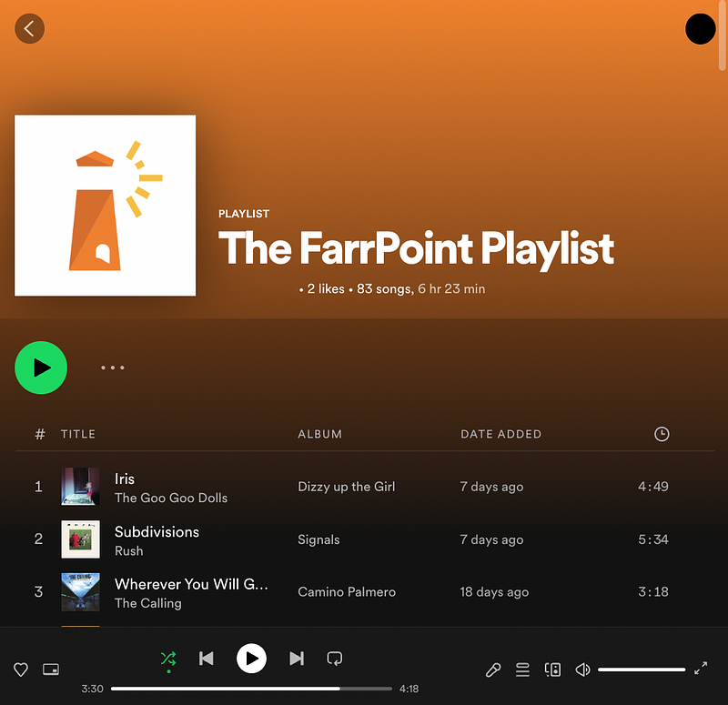The height and width of the screenshot is (705, 728).
Task: Click the Recents clock icon above the duration column
Action: 662,434
